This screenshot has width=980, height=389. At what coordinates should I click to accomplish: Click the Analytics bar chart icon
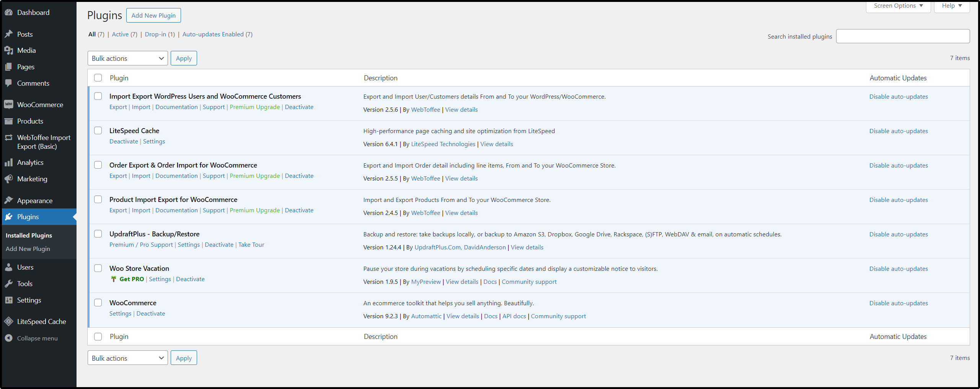(8, 163)
